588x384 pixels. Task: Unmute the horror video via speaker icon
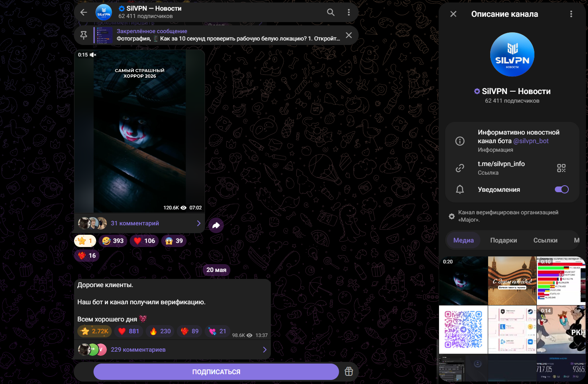point(93,55)
